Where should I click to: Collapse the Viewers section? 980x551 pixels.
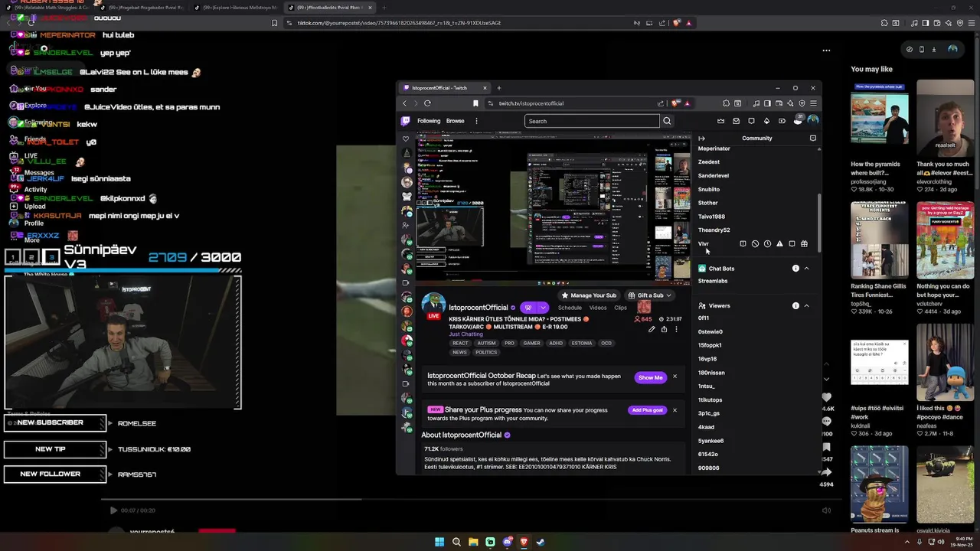[x=806, y=306]
